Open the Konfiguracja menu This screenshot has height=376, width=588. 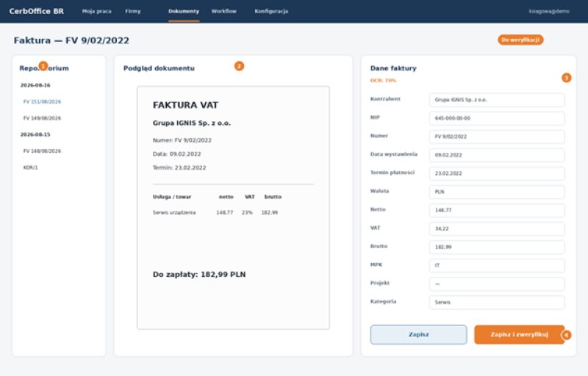(x=271, y=11)
